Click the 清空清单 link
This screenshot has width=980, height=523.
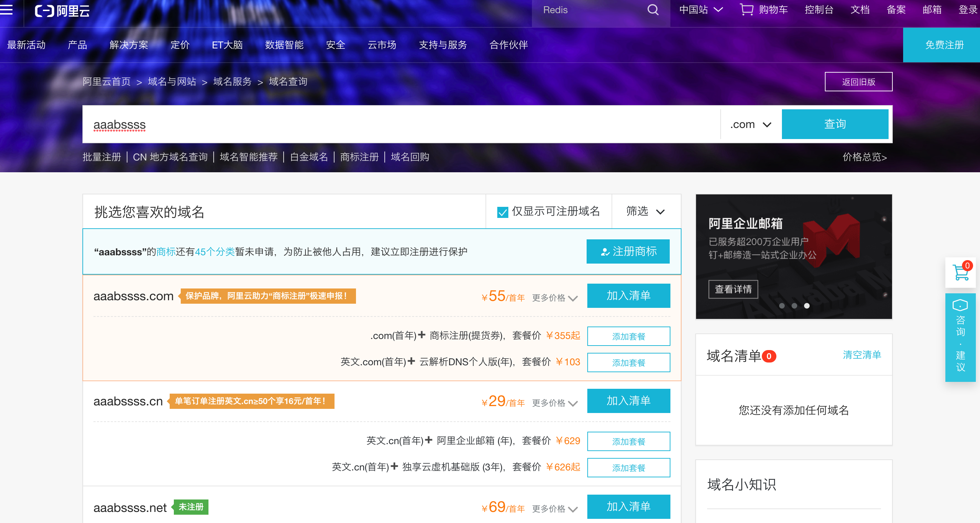click(862, 355)
